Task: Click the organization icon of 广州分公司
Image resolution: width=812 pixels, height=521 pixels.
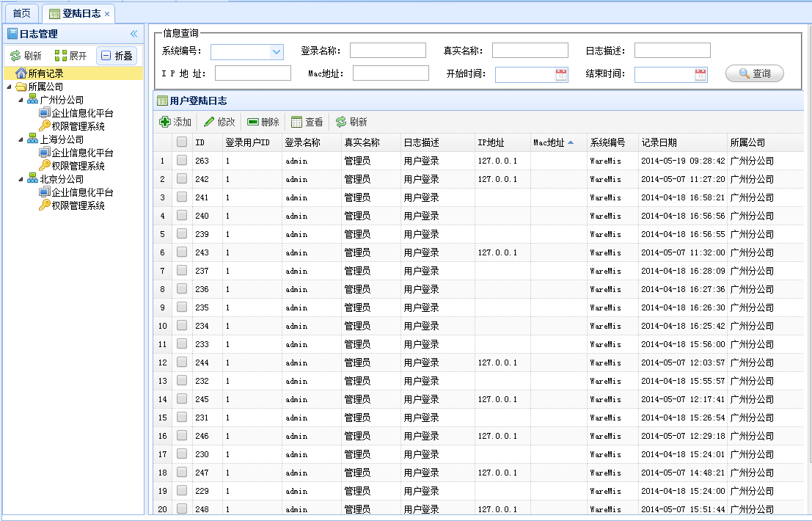Action: 32,100
